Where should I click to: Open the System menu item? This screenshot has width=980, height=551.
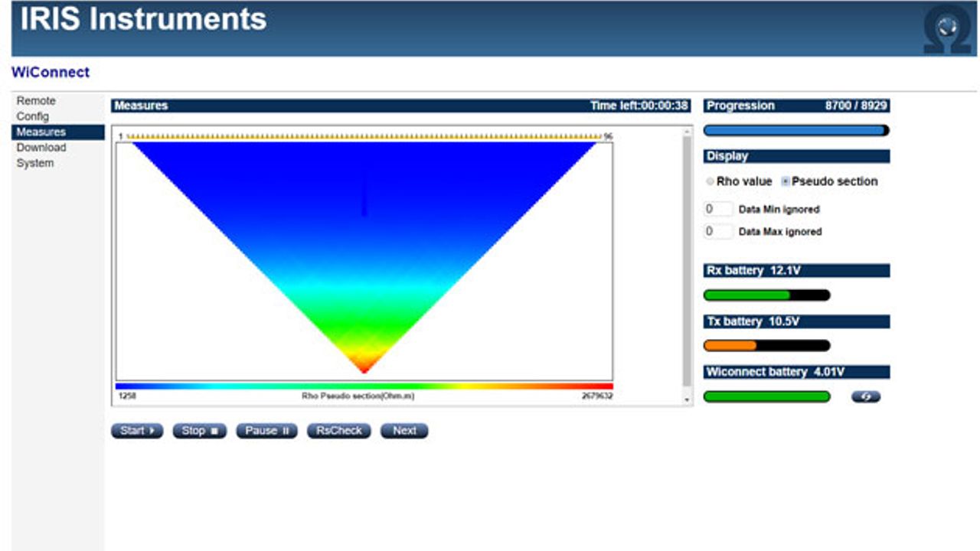click(x=35, y=163)
